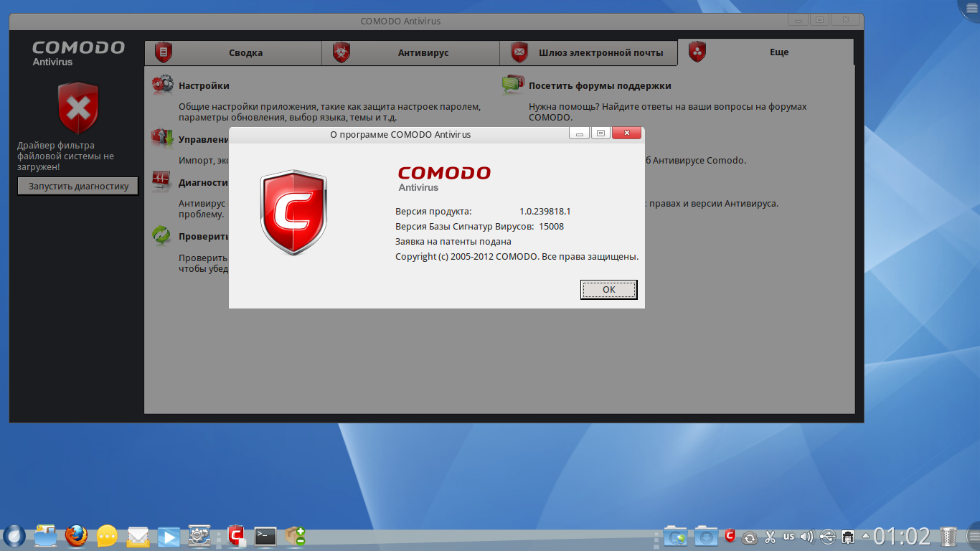The image size is (980, 551).
Task: Open the volume control in the system tray
Action: pos(808,536)
